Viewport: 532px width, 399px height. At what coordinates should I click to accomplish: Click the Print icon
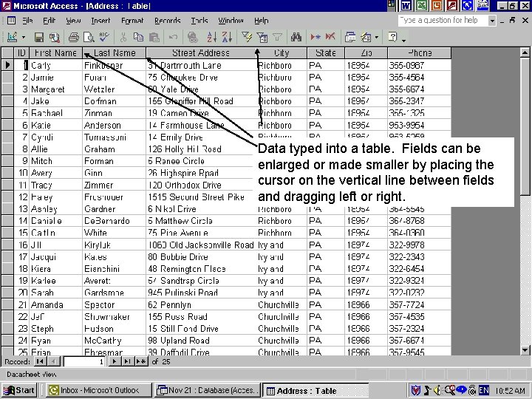point(74,37)
